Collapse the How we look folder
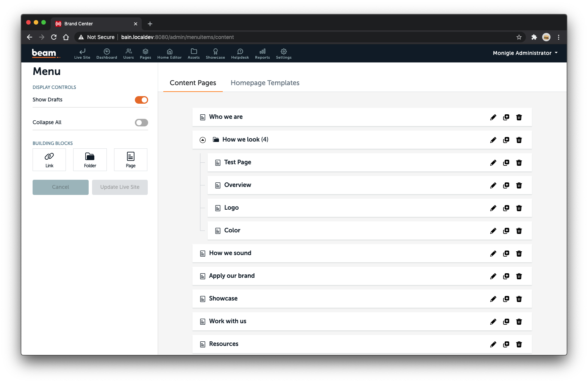Screen dimensions: 588x383 203,140
